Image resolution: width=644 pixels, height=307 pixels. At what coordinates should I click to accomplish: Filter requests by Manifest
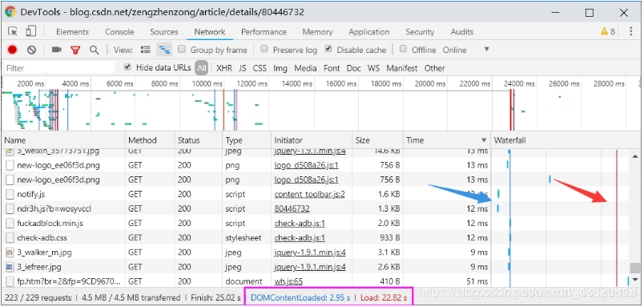pyautogui.click(x=402, y=68)
